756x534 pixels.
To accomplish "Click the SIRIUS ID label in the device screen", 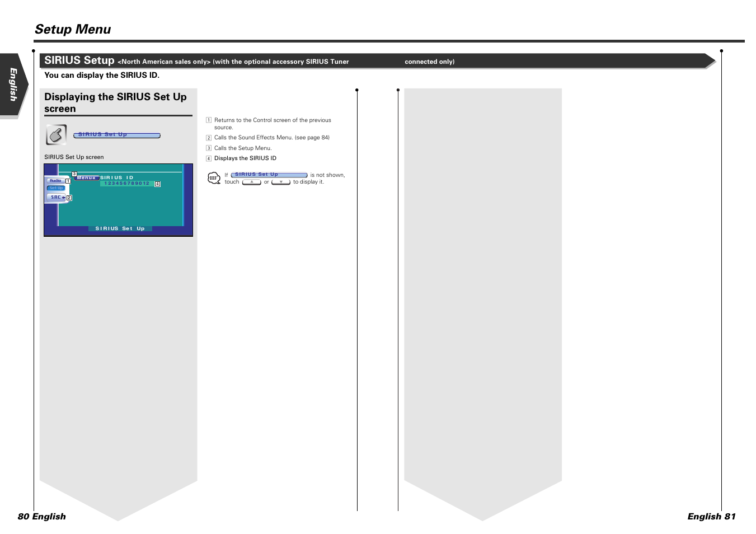I will (x=117, y=177).
